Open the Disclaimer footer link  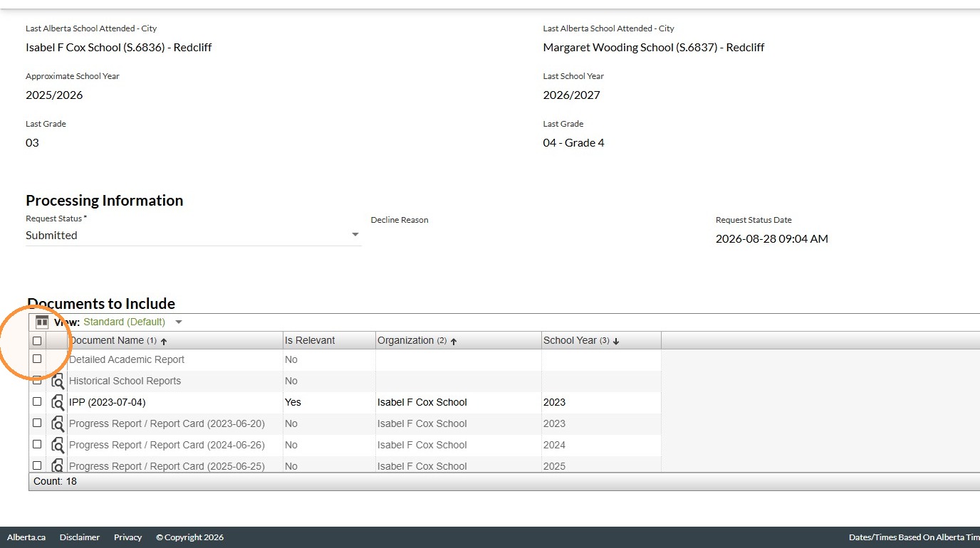[x=80, y=537]
